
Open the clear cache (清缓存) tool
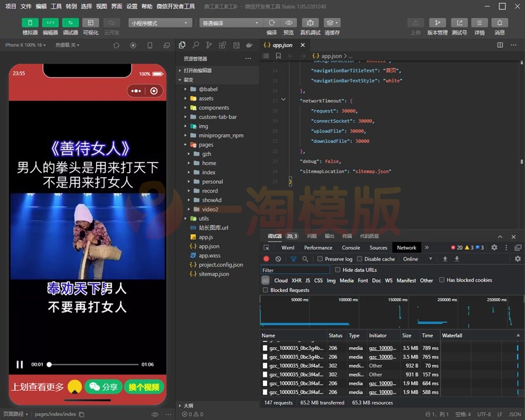click(x=332, y=22)
